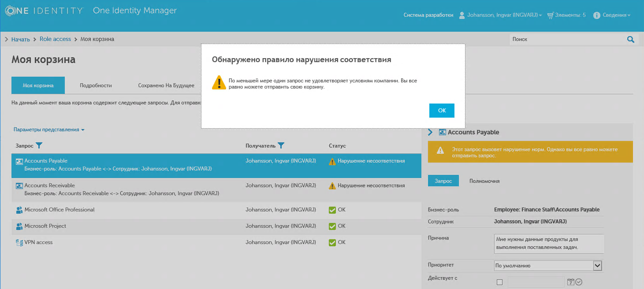Click the clock icon next to Действует с
This screenshot has height=289, width=644.
pyautogui.click(x=579, y=282)
